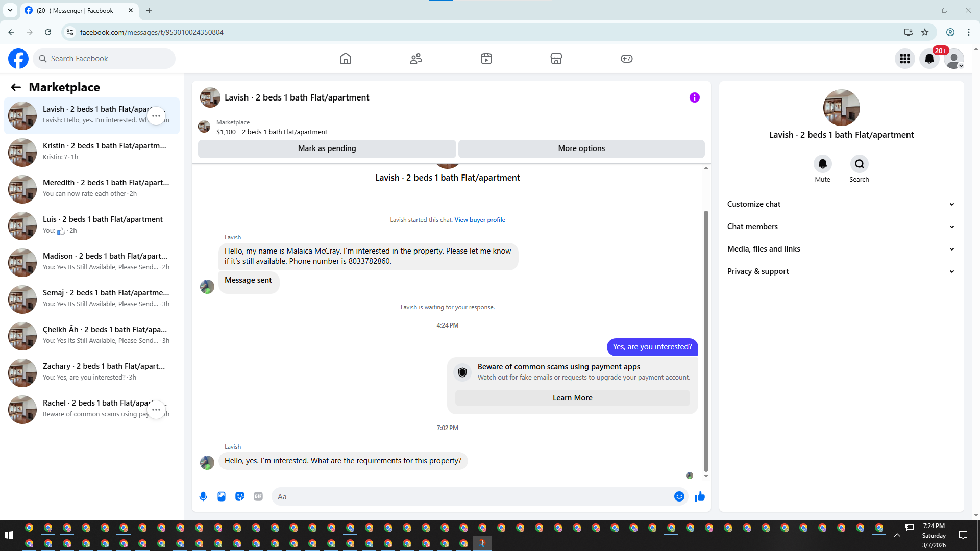Open the Friends icon in top navigation
Image resolution: width=980 pixels, height=551 pixels.
416,59
